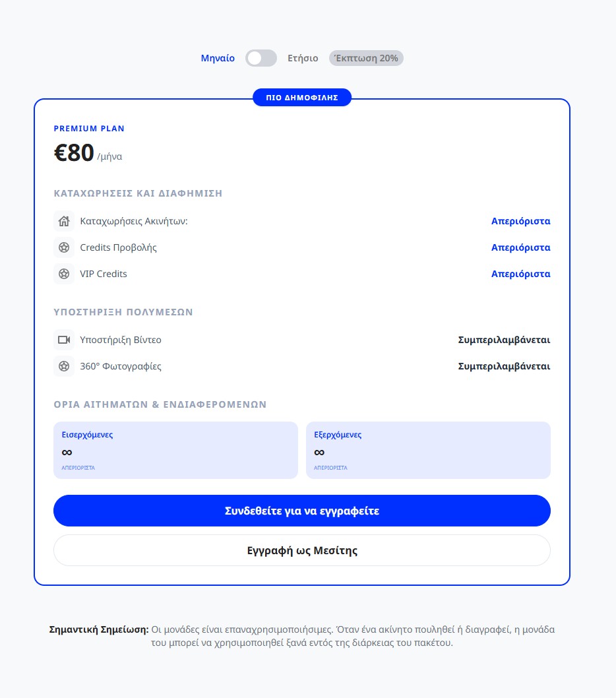Click the star icon next to VIP Credits
This screenshot has height=698, width=616.
point(64,274)
